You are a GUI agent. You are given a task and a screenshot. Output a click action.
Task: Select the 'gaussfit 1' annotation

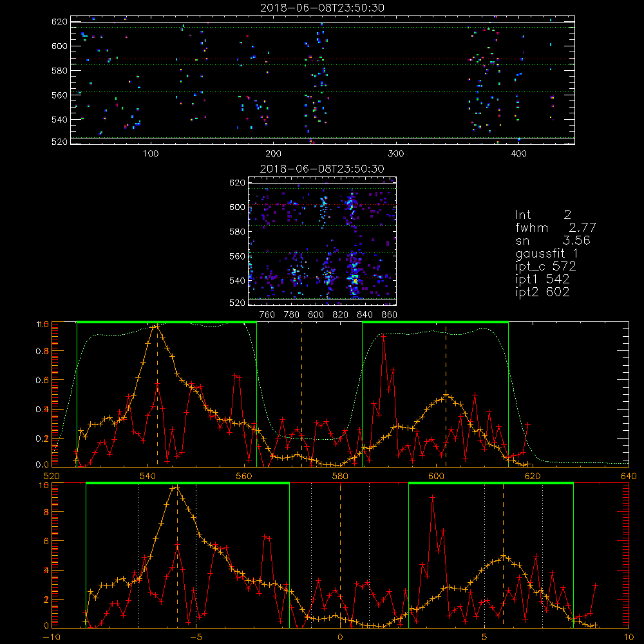pos(547,253)
